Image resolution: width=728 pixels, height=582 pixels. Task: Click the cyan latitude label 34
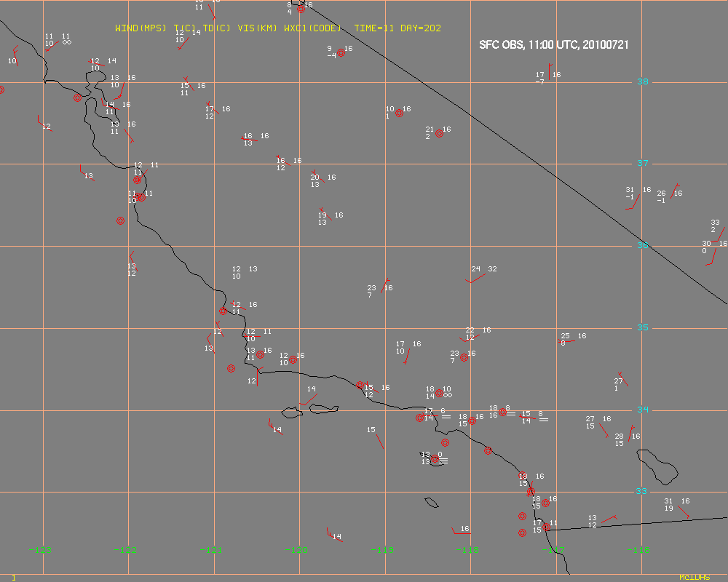[643, 410]
